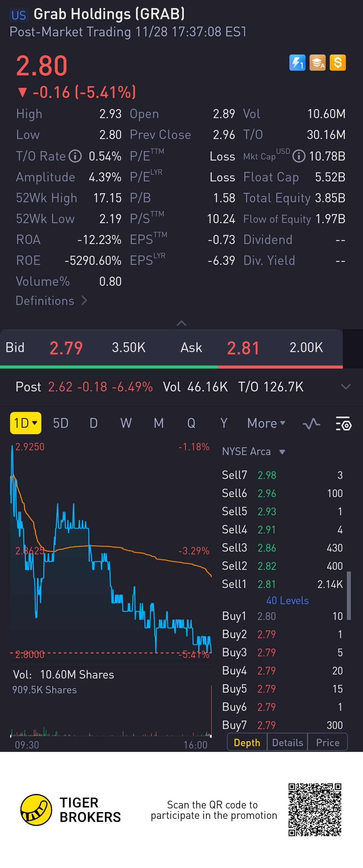
Task: Open T/O Rate info tooltip
Action: pos(75,157)
